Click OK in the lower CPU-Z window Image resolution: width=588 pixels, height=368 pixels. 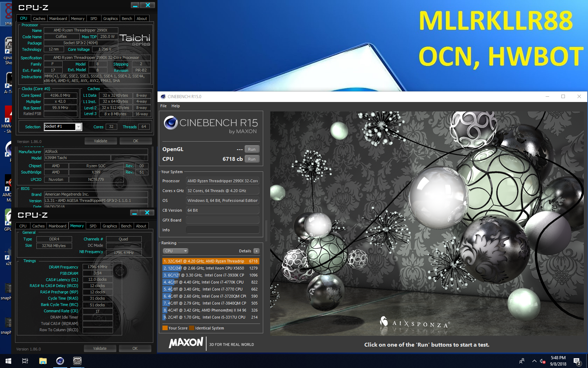[x=135, y=348]
